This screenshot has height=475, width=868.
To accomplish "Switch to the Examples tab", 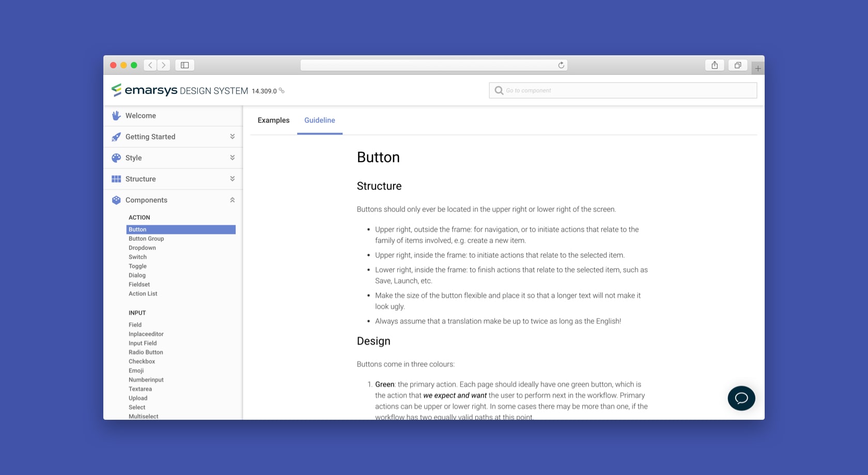I will (x=273, y=120).
